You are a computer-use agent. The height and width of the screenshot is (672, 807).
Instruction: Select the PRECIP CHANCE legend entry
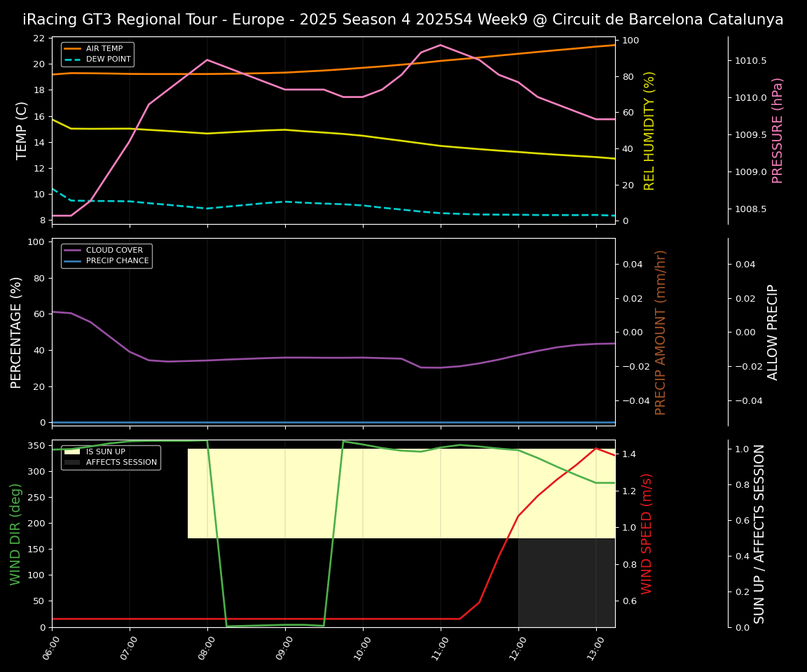(x=117, y=261)
